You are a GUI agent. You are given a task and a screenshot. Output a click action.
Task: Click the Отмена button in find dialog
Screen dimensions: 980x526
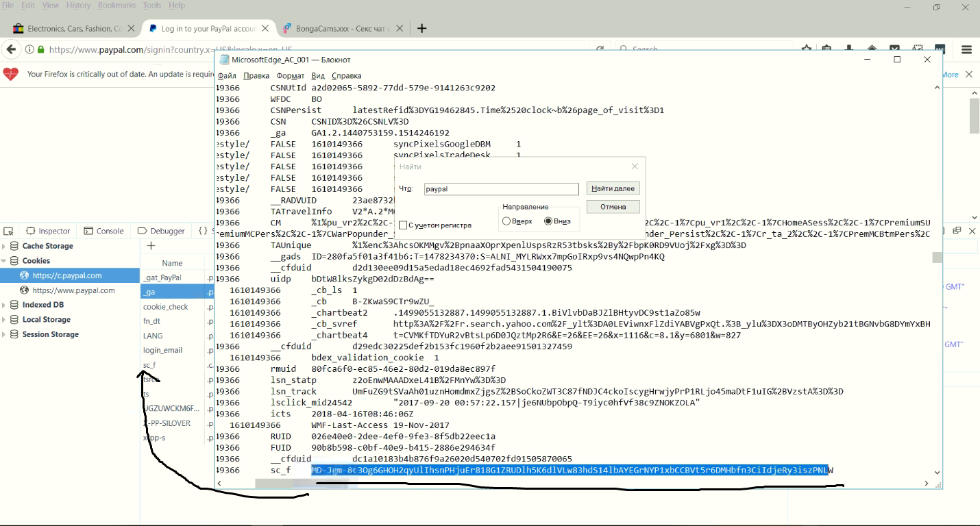click(613, 207)
